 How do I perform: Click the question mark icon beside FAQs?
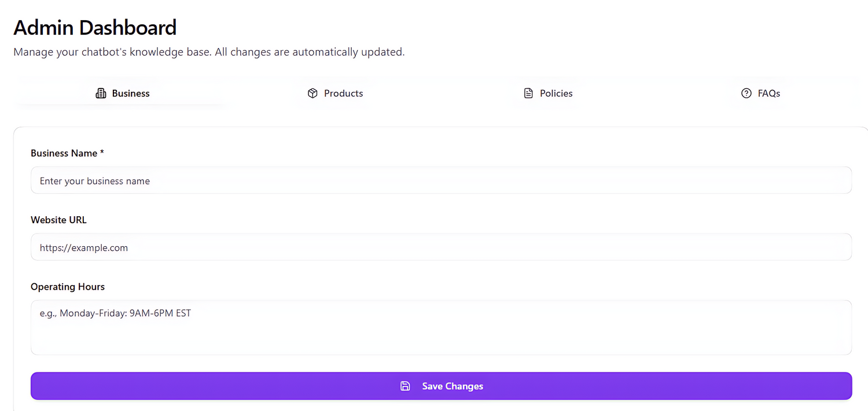[746, 92]
